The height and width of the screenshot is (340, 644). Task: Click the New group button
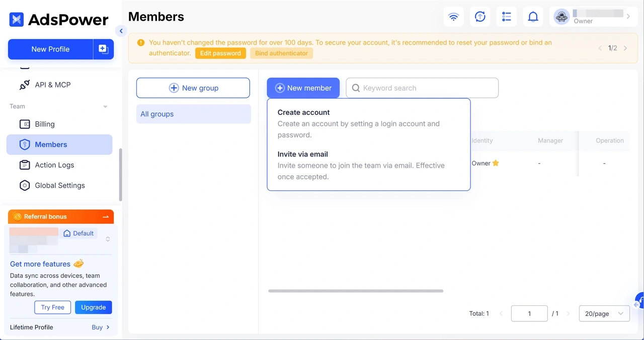[x=193, y=88]
